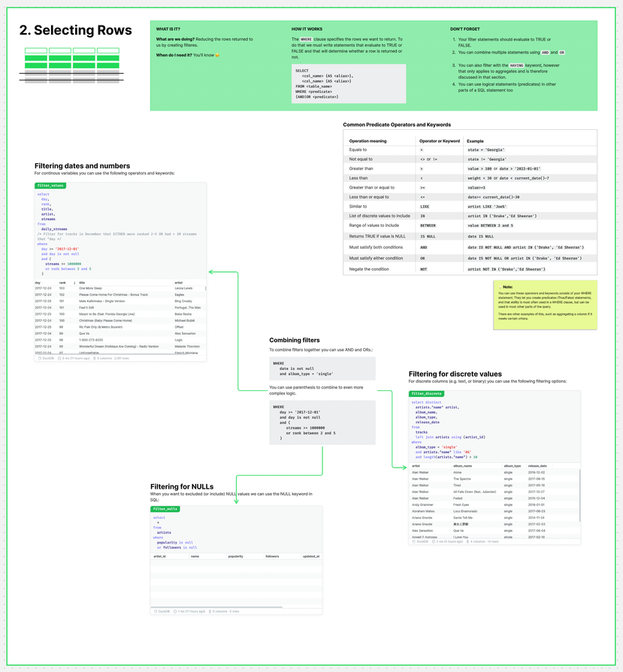Click the DuckDB icon in filter_values footer

point(40,359)
